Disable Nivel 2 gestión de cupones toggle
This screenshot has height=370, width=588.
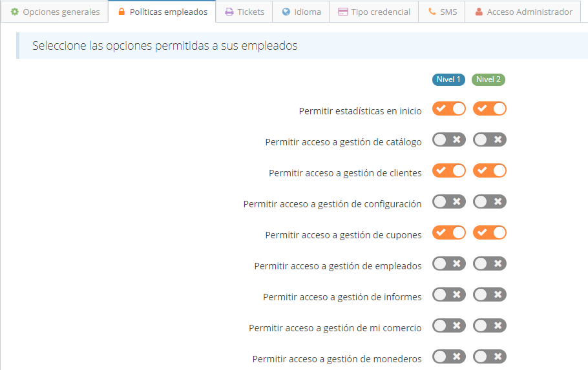pyautogui.click(x=490, y=232)
